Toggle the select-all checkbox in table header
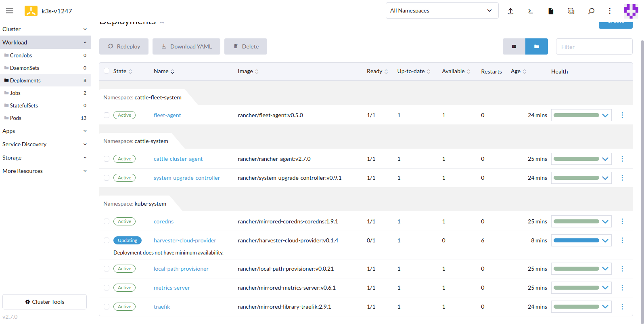The height and width of the screenshot is (324, 644). (107, 71)
